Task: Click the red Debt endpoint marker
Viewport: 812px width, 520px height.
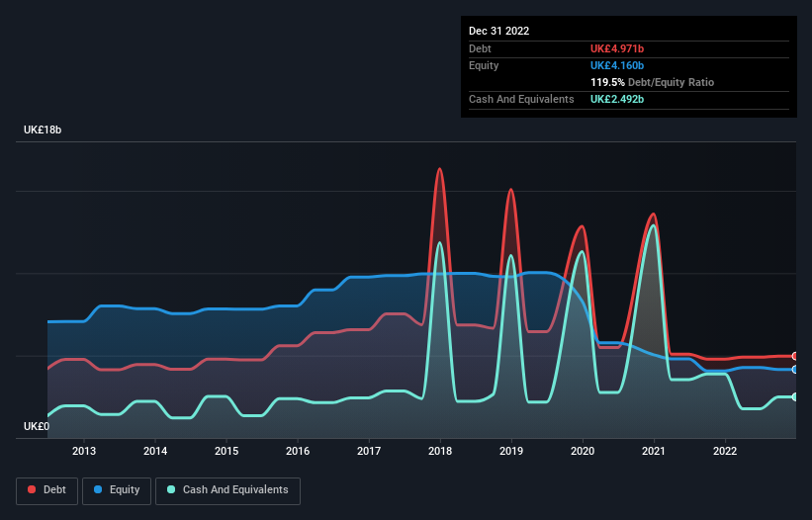Action: (x=795, y=356)
